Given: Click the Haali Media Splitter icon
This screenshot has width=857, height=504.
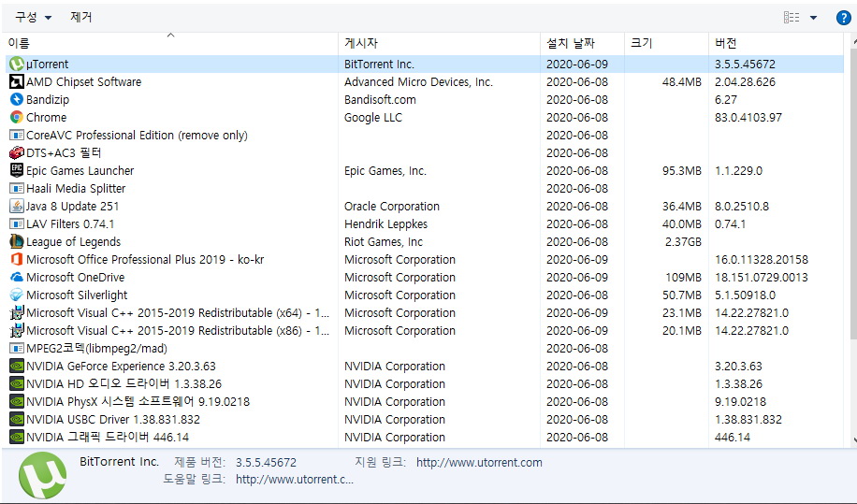Looking at the screenshot, I should click(x=17, y=188).
